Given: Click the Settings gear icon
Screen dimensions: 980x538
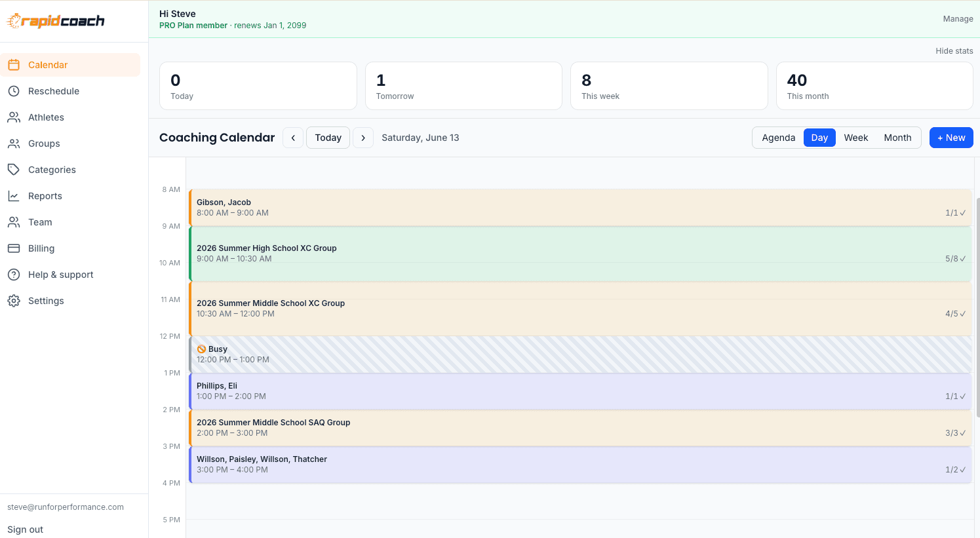Looking at the screenshot, I should pyautogui.click(x=14, y=301).
